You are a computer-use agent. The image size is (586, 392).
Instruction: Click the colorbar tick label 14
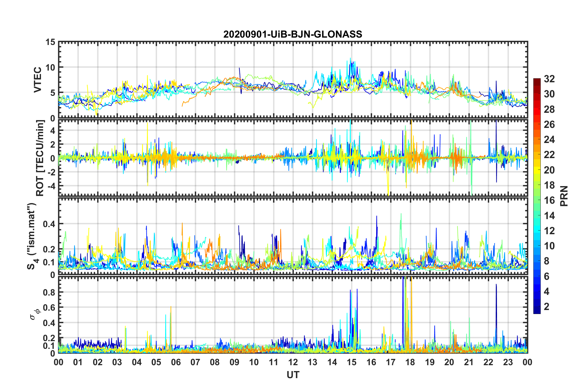coord(549,216)
